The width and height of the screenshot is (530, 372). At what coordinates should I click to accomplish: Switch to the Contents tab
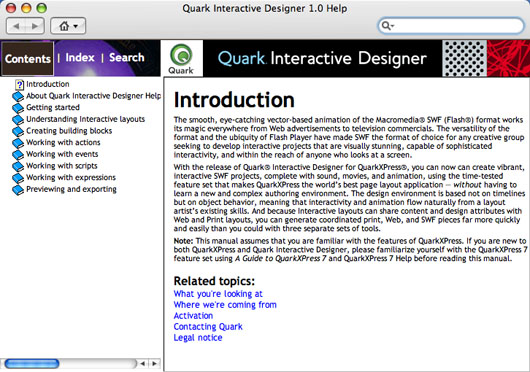pyautogui.click(x=28, y=58)
